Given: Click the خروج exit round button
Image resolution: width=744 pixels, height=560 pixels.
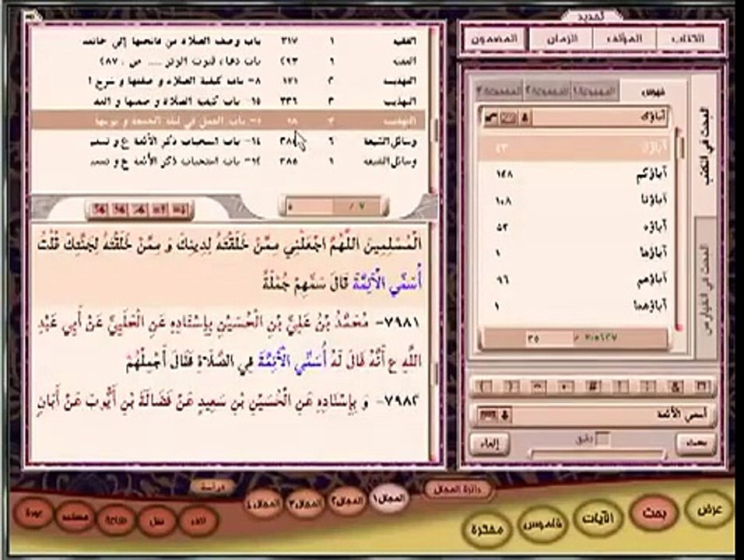Looking at the screenshot, I should 32,513.
